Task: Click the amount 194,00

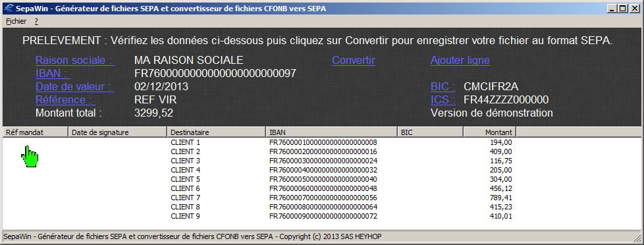Action: 501,143
